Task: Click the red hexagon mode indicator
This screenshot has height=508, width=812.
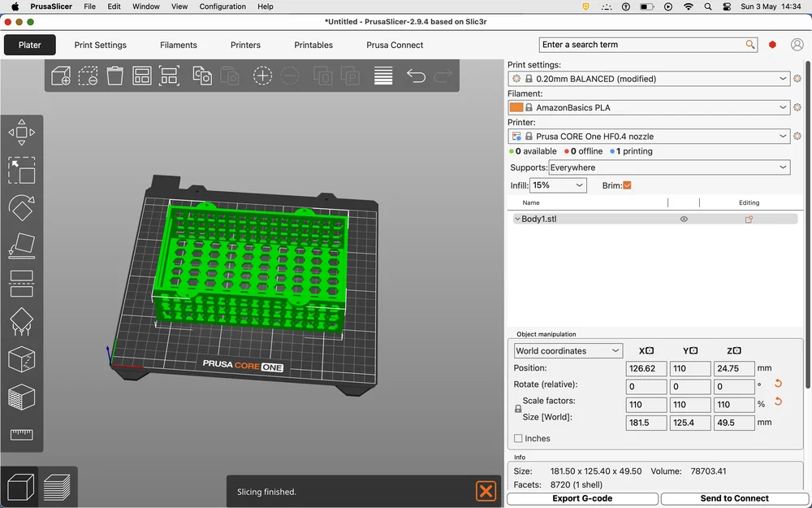Action: (x=772, y=45)
